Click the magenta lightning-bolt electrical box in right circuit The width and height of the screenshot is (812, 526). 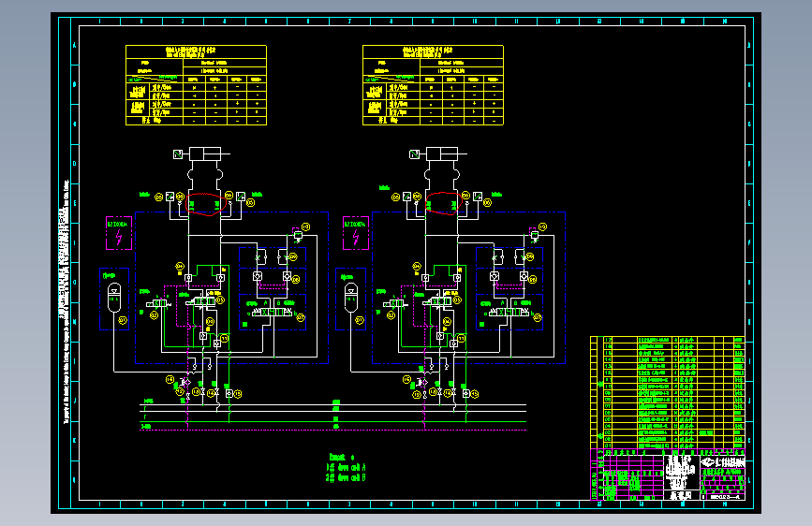pos(356,233)
